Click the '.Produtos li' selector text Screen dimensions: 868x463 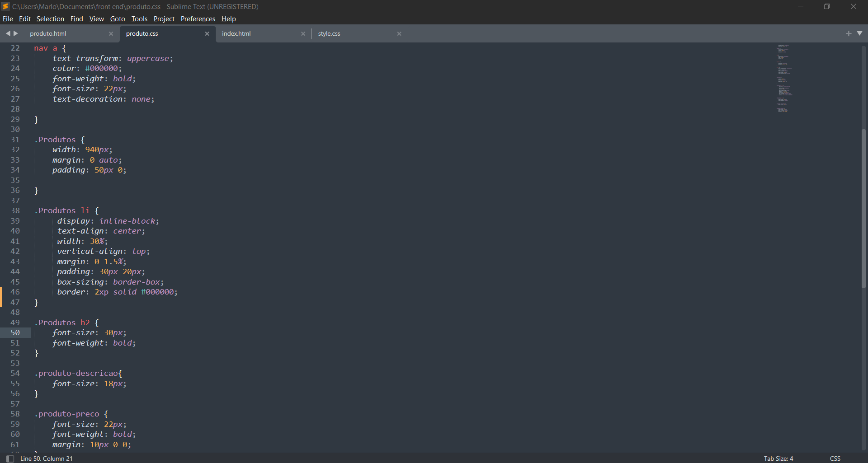pyautogui.click(x=62, y=211)
